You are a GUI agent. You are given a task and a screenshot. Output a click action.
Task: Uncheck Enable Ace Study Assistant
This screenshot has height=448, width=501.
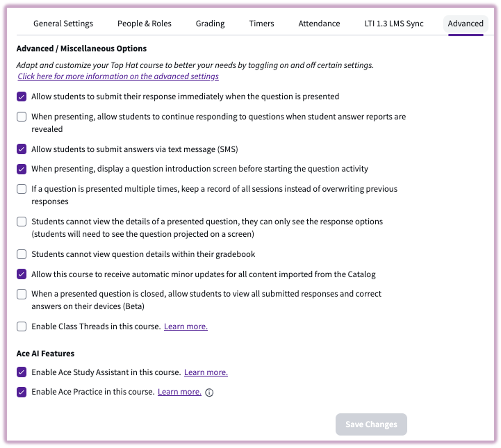click(x=21, y=372)
